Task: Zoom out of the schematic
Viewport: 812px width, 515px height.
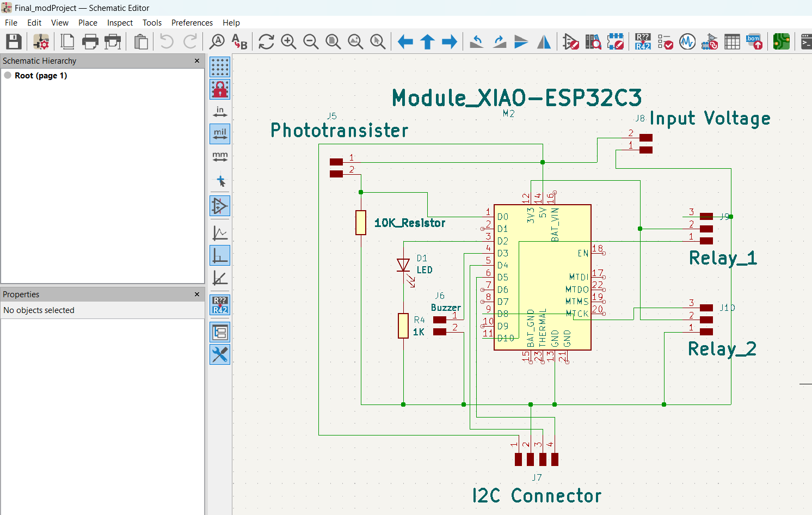Action: [x=311, y=41]
